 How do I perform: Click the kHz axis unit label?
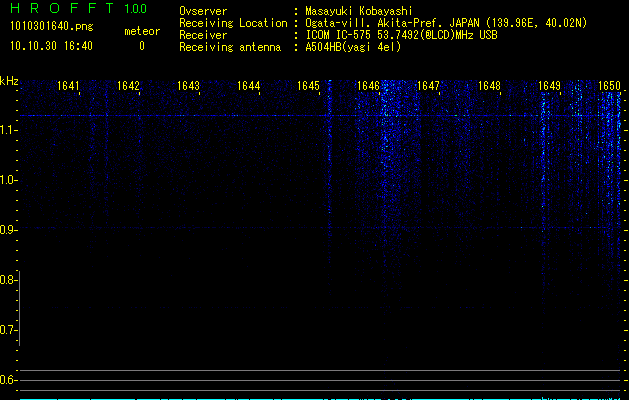click(9, 81)
